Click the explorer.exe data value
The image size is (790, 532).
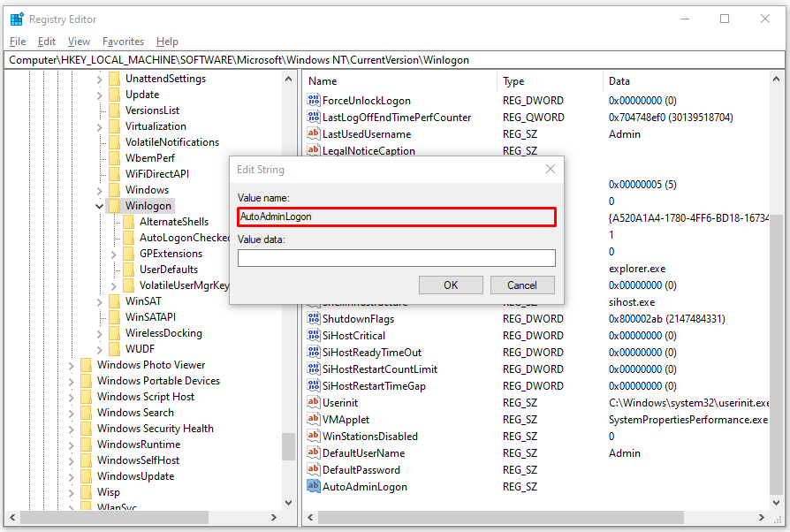coord(637,269)
